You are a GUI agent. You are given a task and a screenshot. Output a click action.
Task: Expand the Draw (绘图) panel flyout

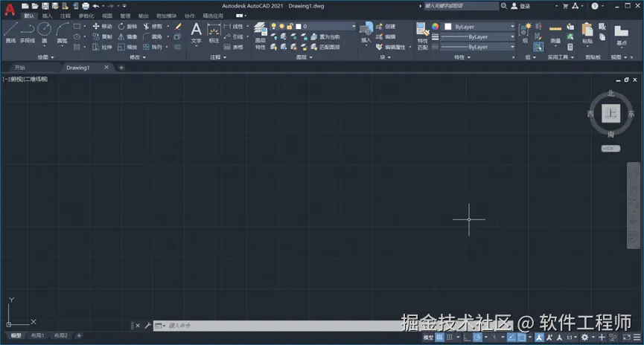coord(45,57)
